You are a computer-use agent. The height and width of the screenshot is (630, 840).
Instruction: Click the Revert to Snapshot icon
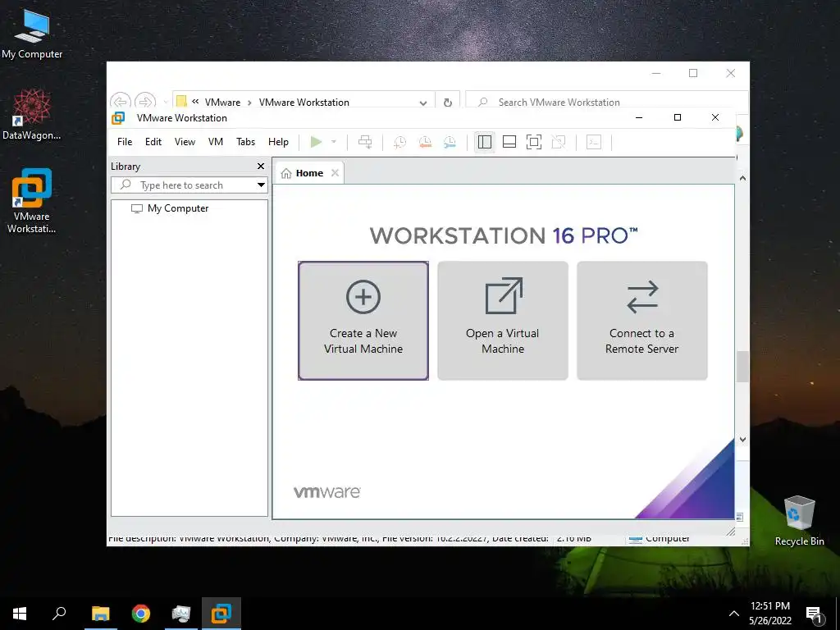[x=425, y=142]
